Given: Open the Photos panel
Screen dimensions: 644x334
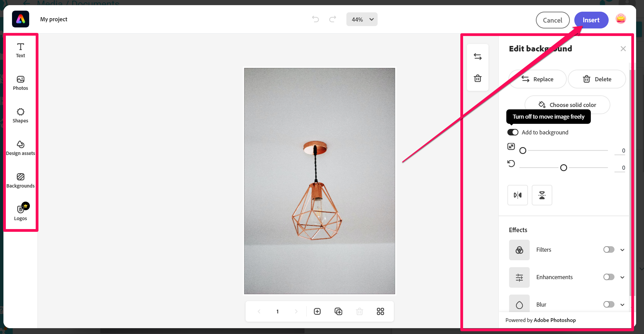Looking at the screenshot, I should [x=20, y=83].
